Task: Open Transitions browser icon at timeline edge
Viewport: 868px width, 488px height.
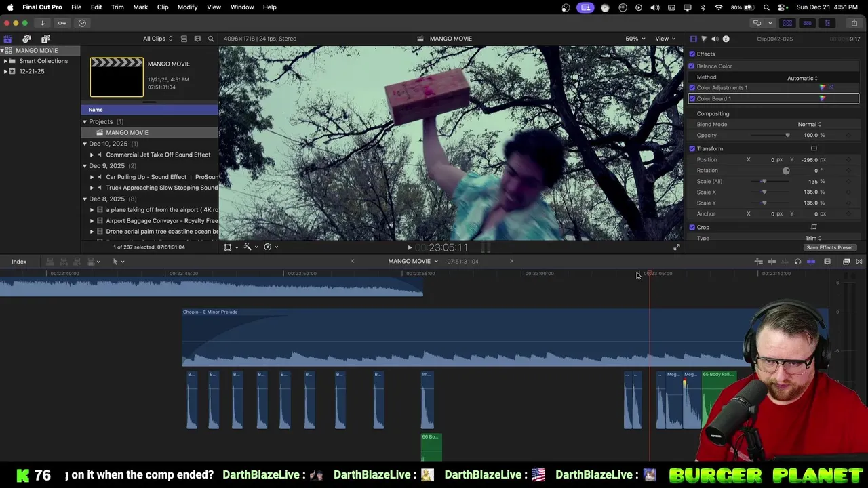Action: [x=859, y=262]
